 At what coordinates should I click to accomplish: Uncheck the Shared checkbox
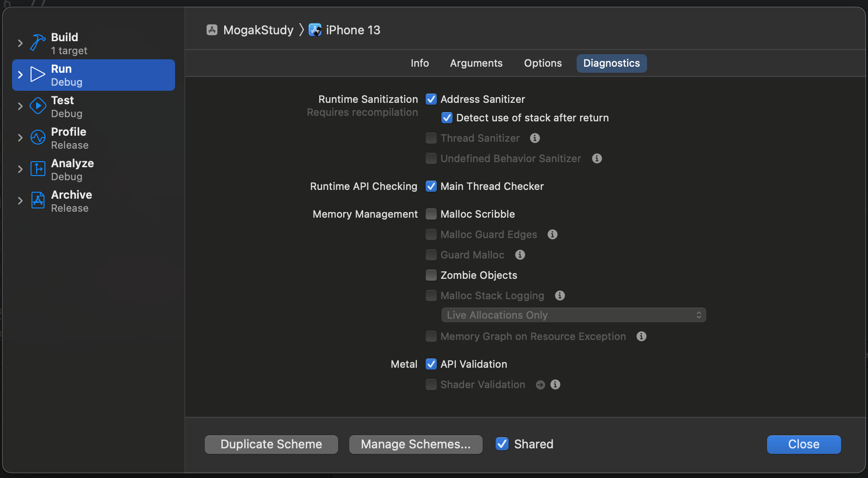[x=502, y=444]
